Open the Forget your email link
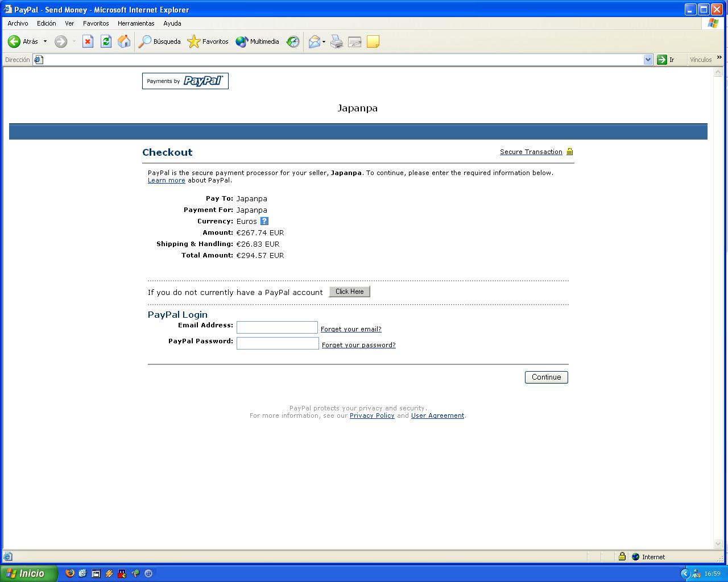 coord(351,329)
